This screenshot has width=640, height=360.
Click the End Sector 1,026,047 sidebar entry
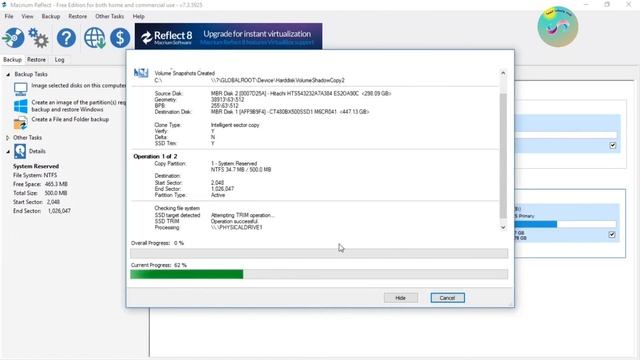pos(42,211)
